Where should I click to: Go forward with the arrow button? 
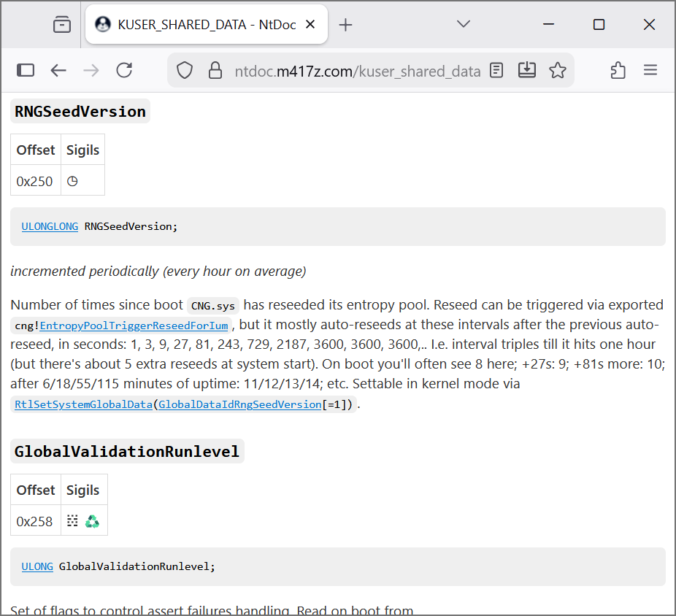click(91, 70)
